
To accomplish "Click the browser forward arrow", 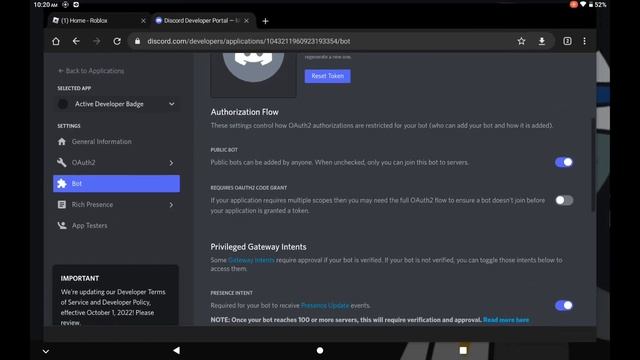I will pos(96,41).
